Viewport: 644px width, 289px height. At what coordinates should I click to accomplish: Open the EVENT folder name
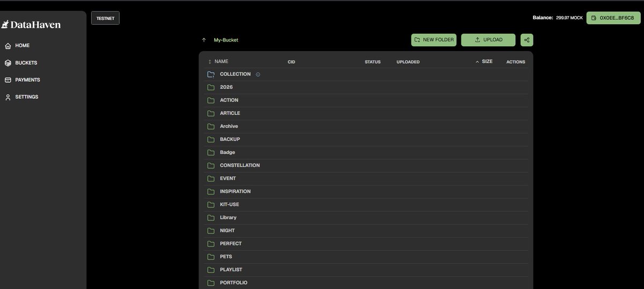228,178
